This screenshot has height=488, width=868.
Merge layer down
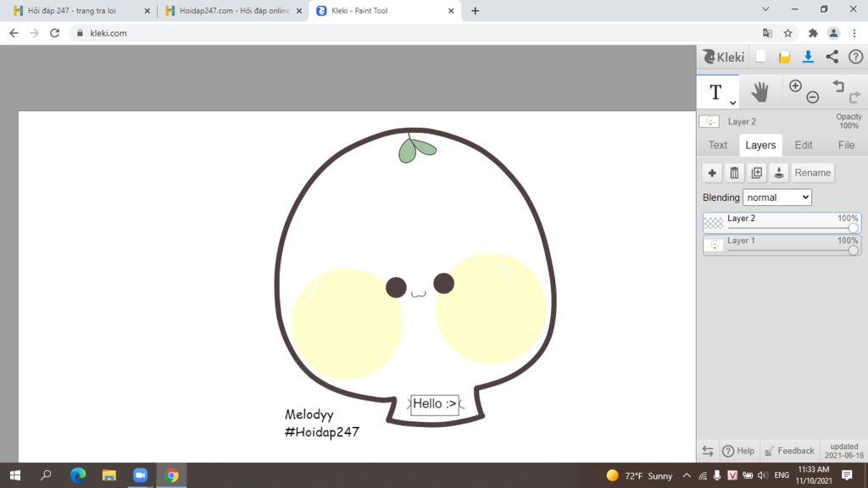778,173
